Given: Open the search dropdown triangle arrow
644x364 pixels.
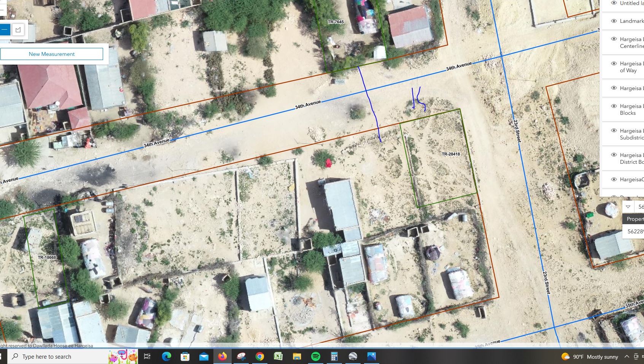Looking at the screenshot, I should (x=628, y=207).
